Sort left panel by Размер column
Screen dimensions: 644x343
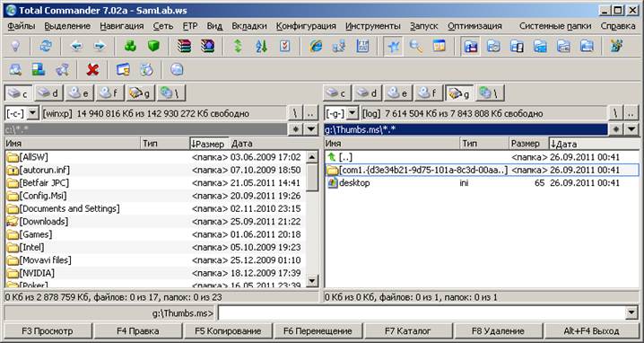point(209,144)
